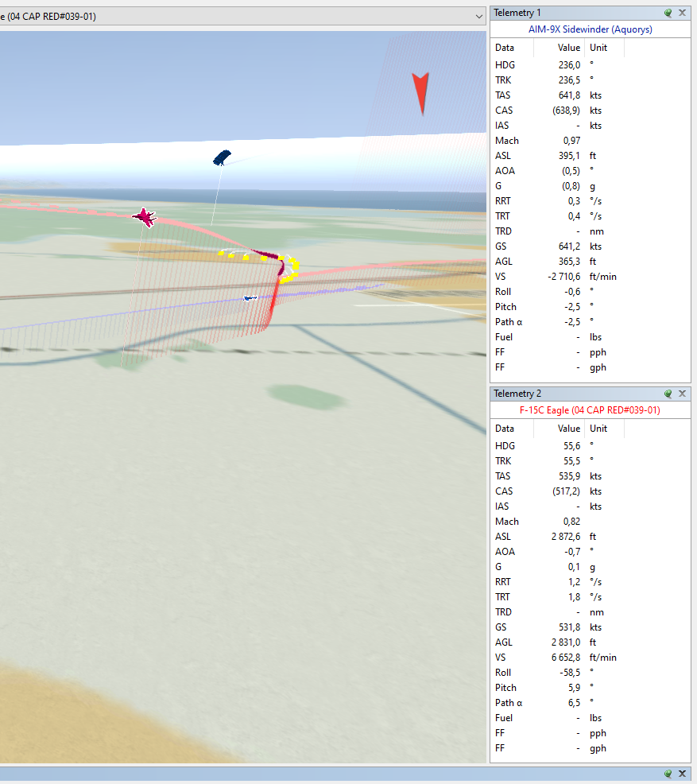Screen dimensions: 697x784
Task: Click the small blue aircraft on purple trail
Action: click(250, 298)
